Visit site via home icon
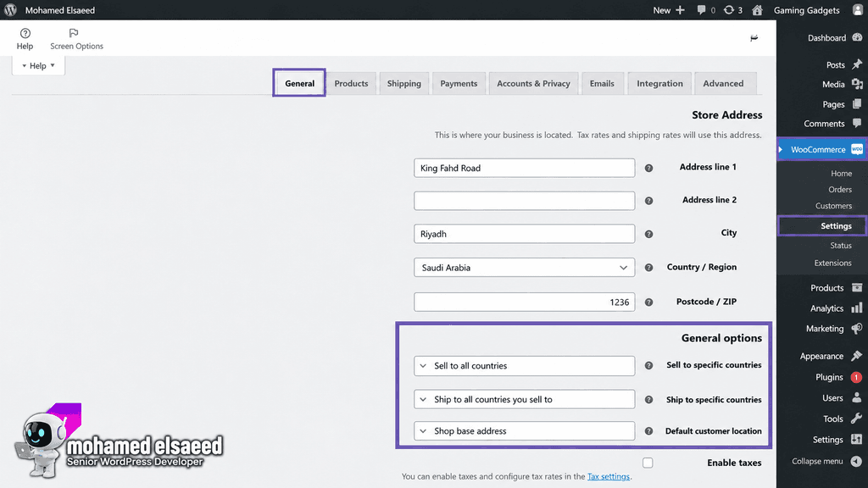The width and height of the screenshot is (868, 488). (x=757, y=10)
